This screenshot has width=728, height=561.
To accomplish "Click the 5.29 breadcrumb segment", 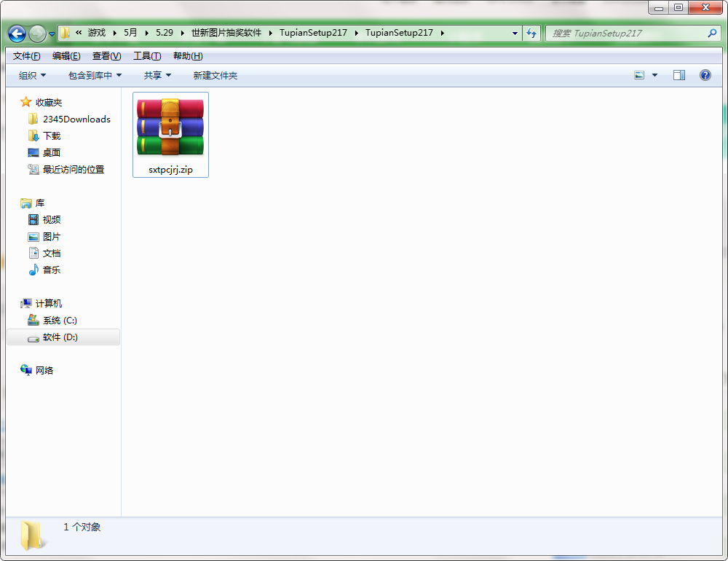I will [x=165, y=33].
